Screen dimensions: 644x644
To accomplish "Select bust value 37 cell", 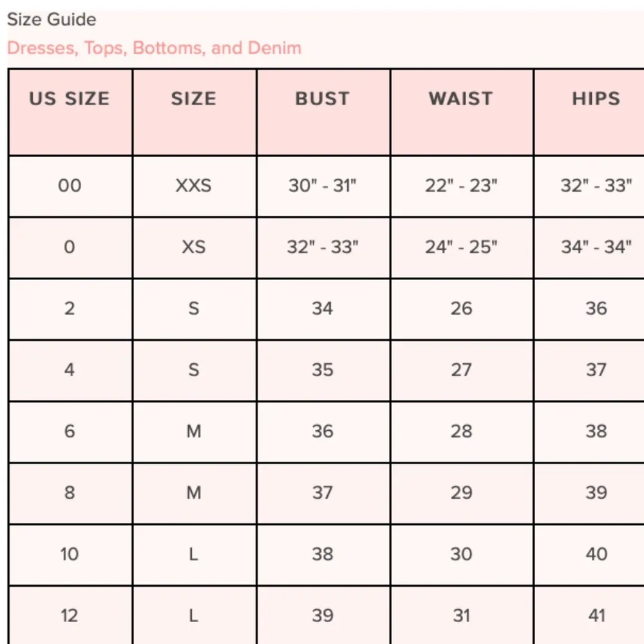I will click(x=322, y=493).
